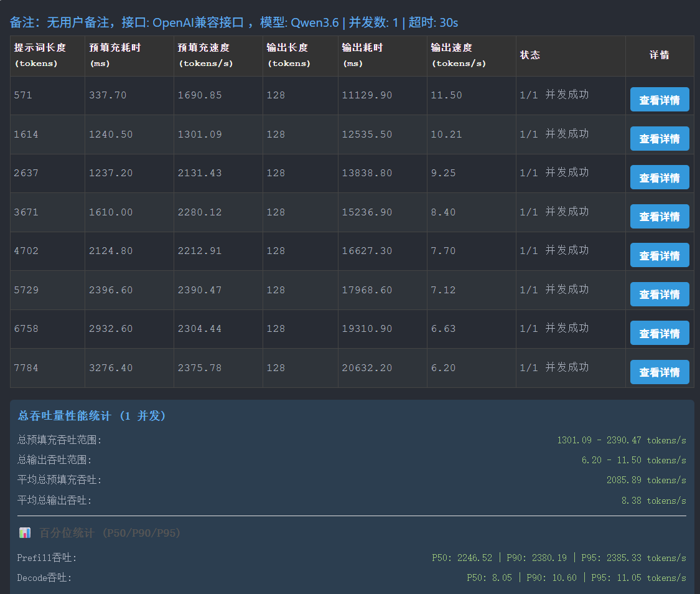Click the average prefill throughput 2085.89 tokens/s
Viewport: 700px width, 594px height.
click(646, 480)
